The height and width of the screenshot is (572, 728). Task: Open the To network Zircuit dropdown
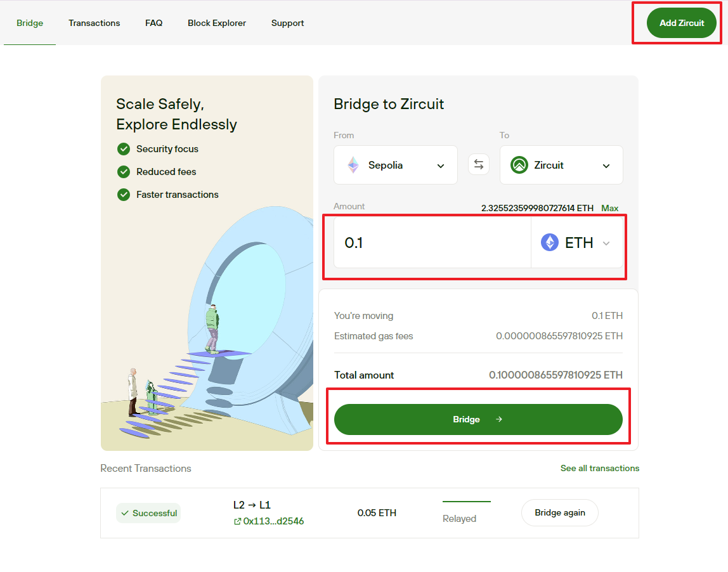pyautogui.click(x=561, y=165)
